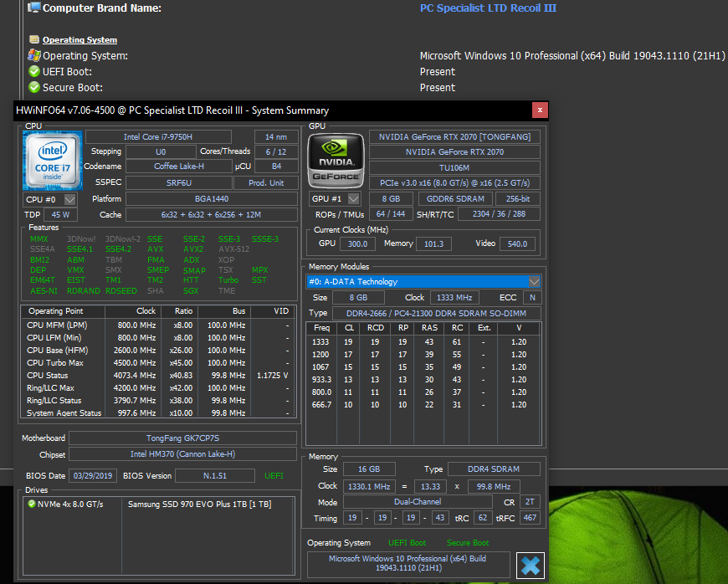Select the SRF6U SSPEC field
This screenshot has width=728, height=584.
tap(179, 183)
